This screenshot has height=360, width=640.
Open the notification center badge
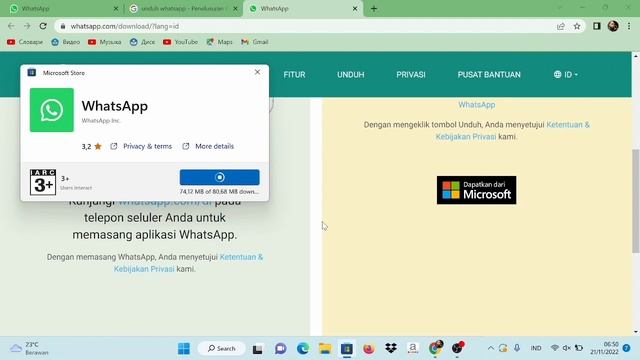627,348
